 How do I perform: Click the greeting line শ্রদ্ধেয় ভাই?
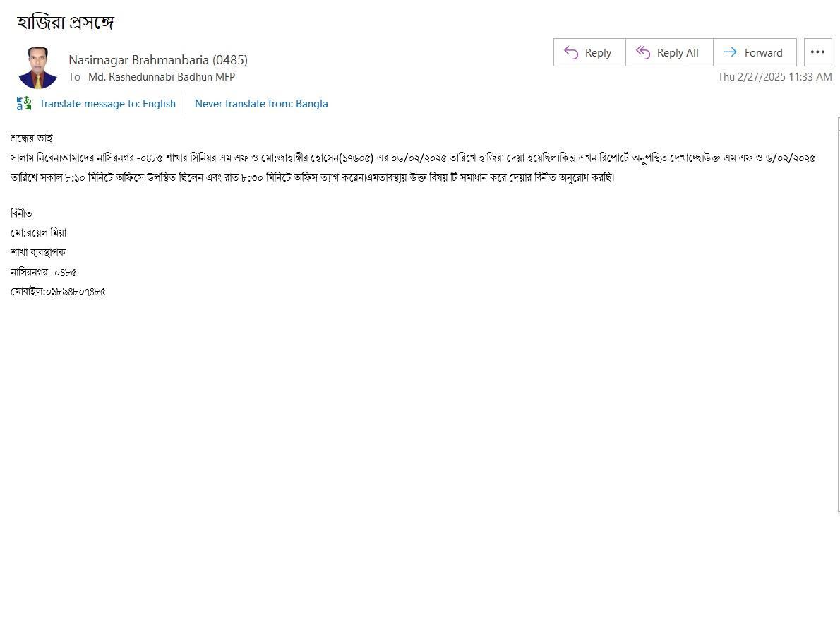(x=32, y=138)
